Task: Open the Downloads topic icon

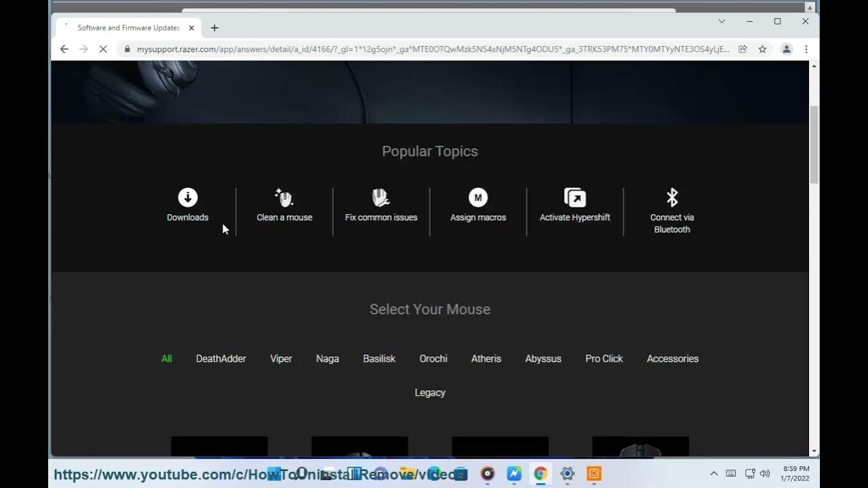Action: pyautogui.click(x=188, y=197)
